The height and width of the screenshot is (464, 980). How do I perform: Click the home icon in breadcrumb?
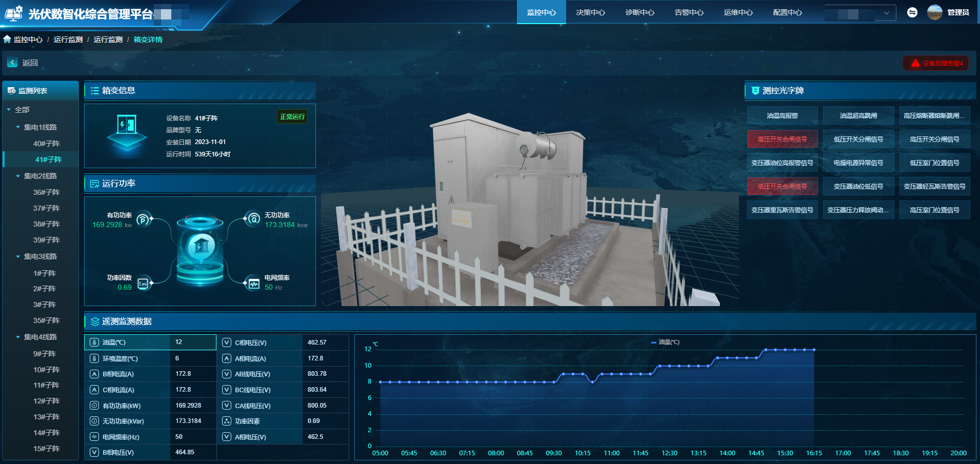7,39
